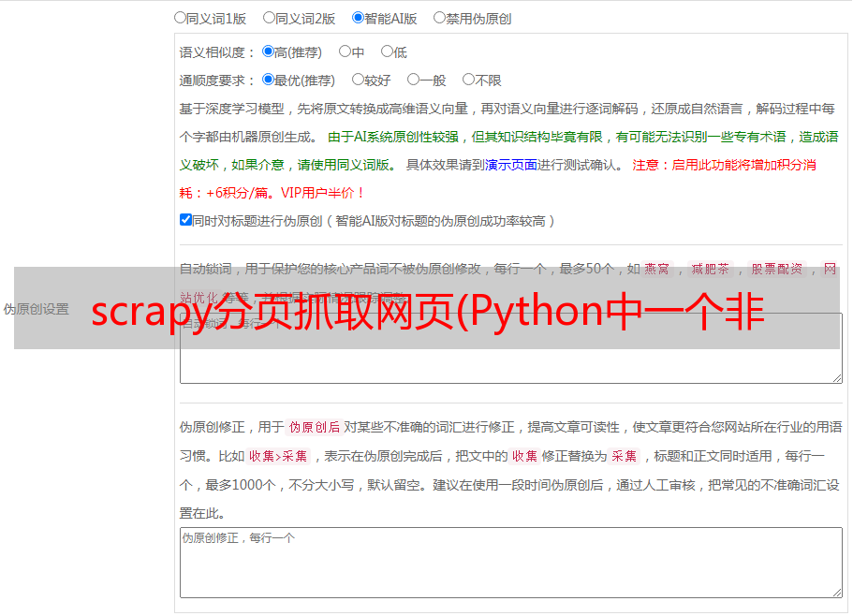The image size is (853, 616).
Task: Click the 伪原创设置 label
Action: click(36, 309)
